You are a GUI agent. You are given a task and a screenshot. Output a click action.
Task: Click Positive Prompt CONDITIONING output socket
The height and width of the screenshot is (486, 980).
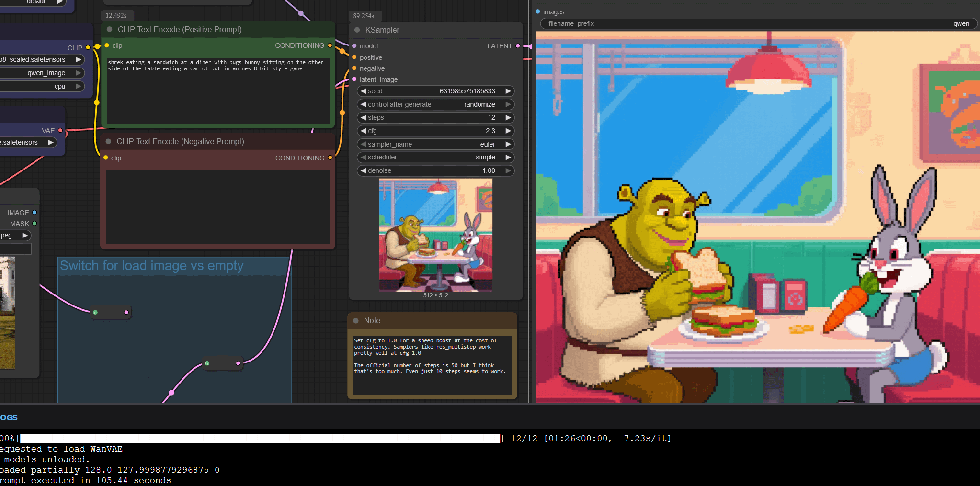tap(330, 45)
